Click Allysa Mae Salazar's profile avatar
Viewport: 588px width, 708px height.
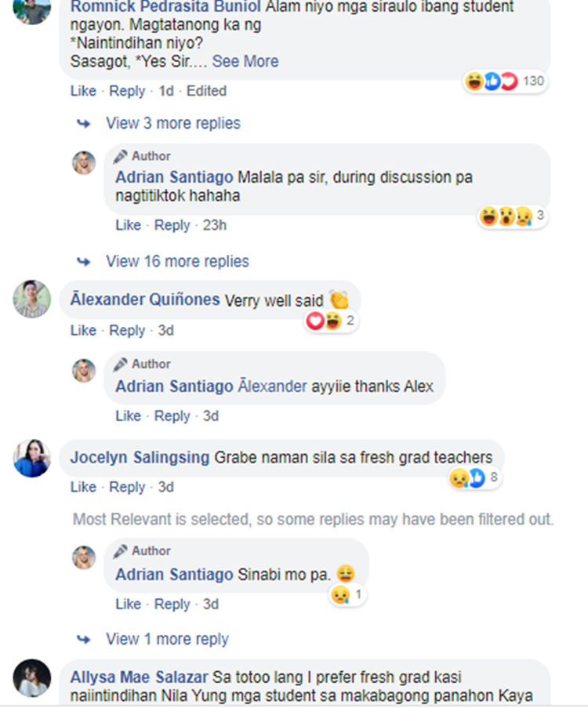pos(32,677)
